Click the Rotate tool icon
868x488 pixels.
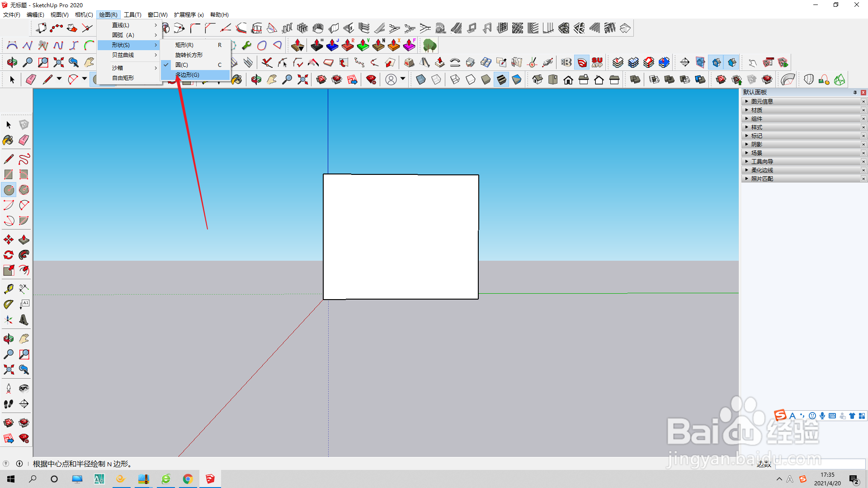(x=9, y=255)
